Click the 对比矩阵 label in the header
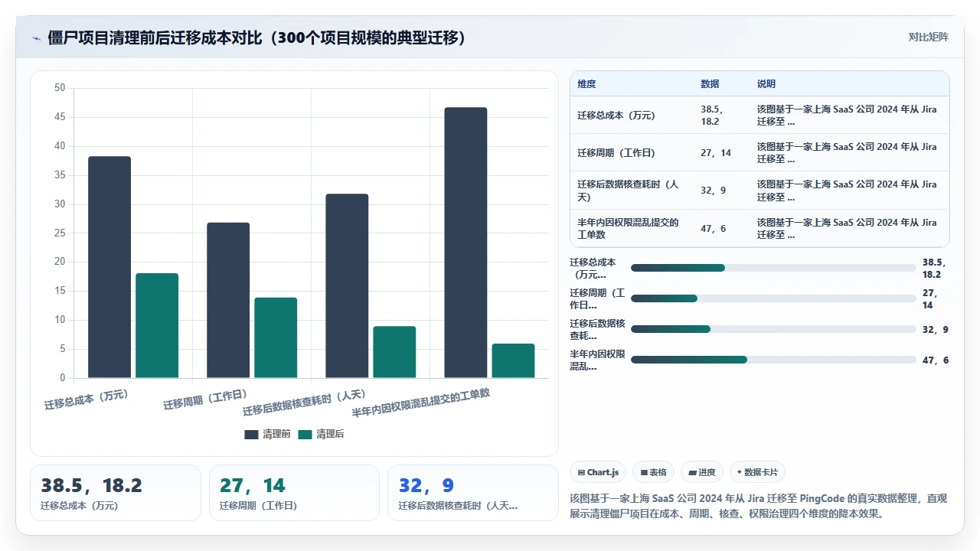 coord(928,37)
